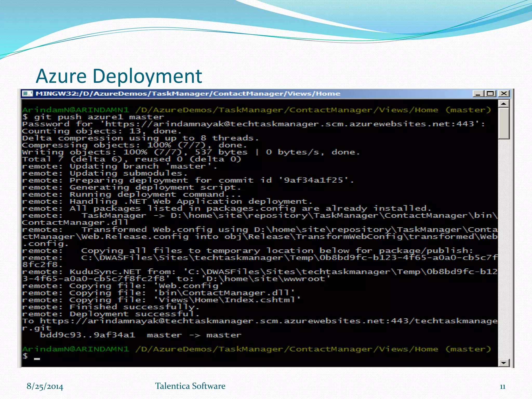Image resolution: width=532 pixels, height=399 pixels.
Task: Click the 'Writing objects: 100% (7/7)' line
Action: tap(191, 152)
